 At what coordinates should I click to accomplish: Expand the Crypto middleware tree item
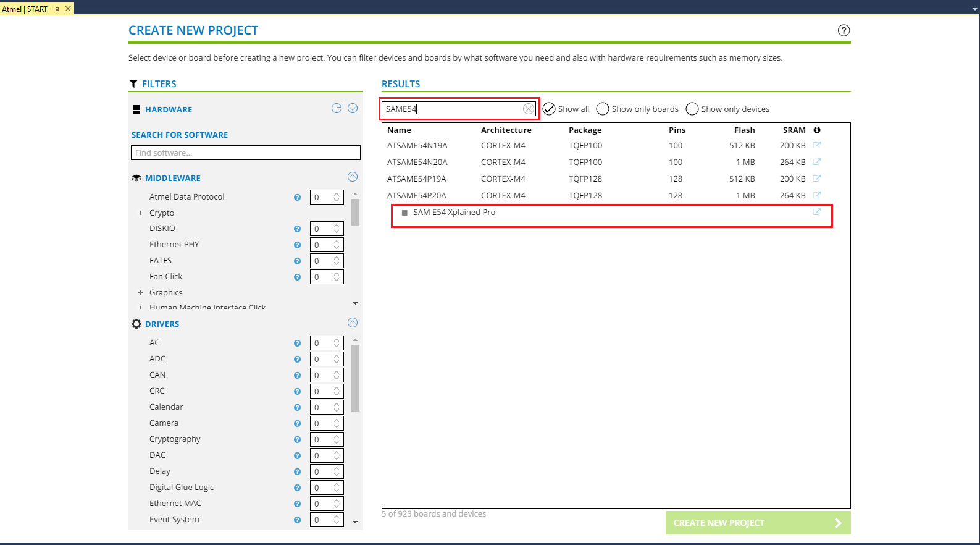click(140, 213)
